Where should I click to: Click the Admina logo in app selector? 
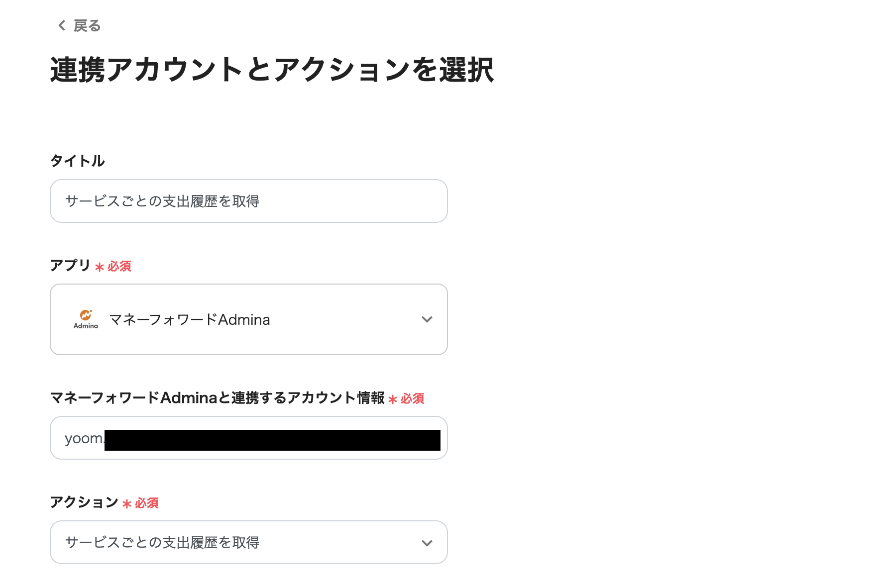86,319
